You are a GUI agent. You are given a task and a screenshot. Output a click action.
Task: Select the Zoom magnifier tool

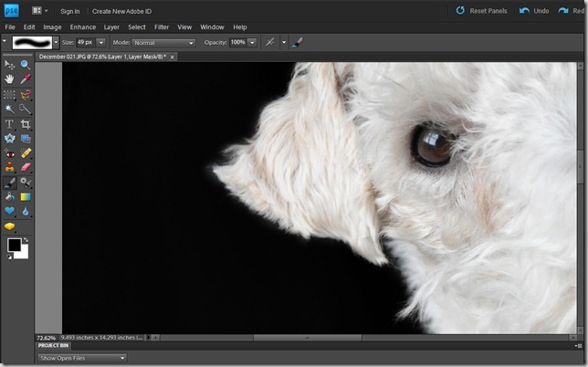pos(26,65)
